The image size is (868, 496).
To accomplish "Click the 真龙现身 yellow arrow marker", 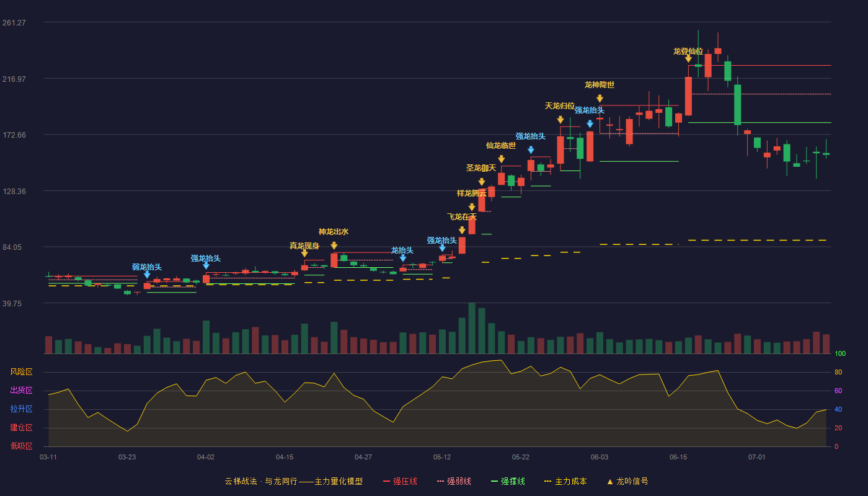I will click(x=304, y=254).
